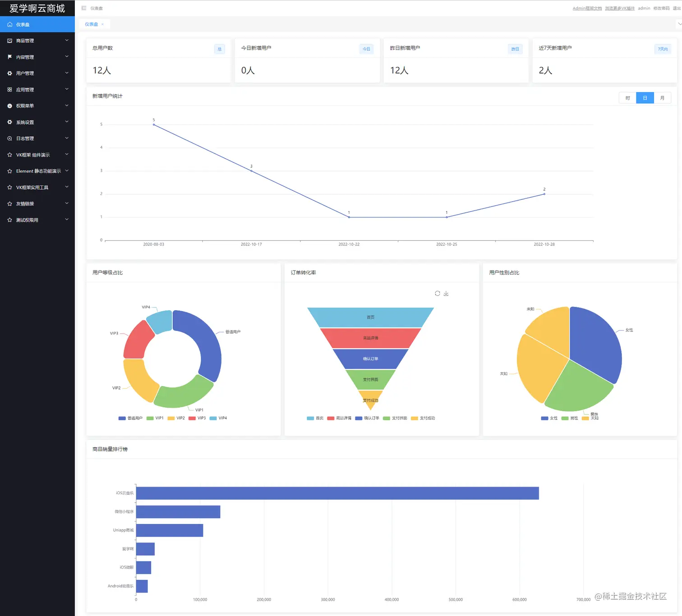
Task: Toggle the 普通用户 legend swatch in 用户等级占比
Action: [x=122, y=418]
